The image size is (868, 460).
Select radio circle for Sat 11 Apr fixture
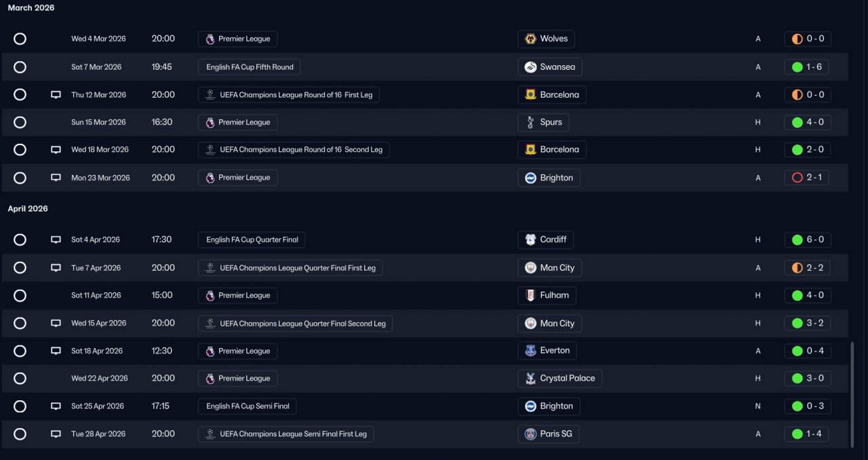click(x=20, y=296)
